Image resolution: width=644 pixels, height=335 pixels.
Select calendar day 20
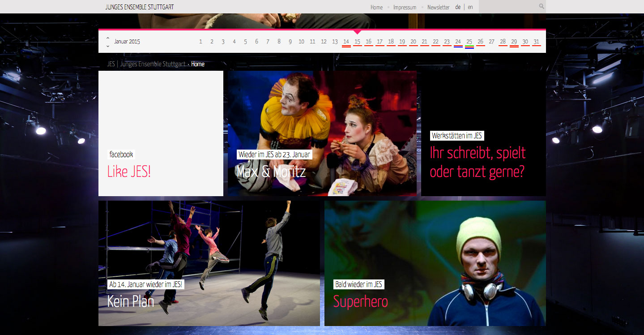[413, 42]
